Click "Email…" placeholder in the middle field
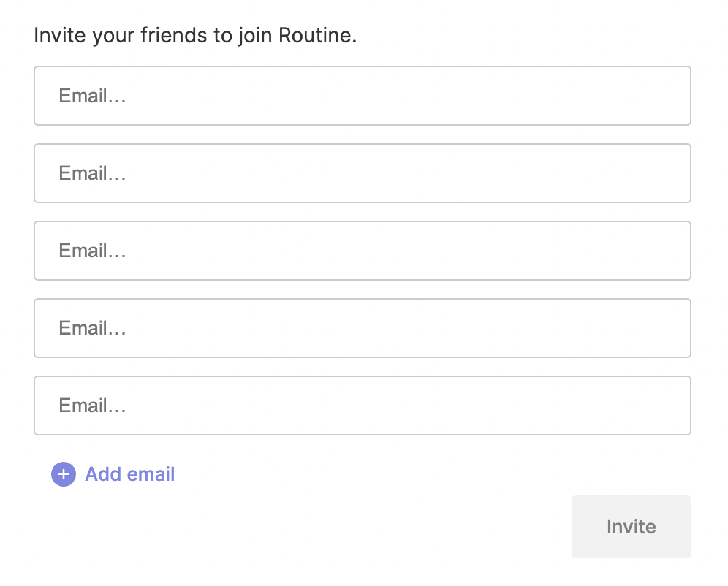Viewport: 728px width, 586px height. click(92, 251)
